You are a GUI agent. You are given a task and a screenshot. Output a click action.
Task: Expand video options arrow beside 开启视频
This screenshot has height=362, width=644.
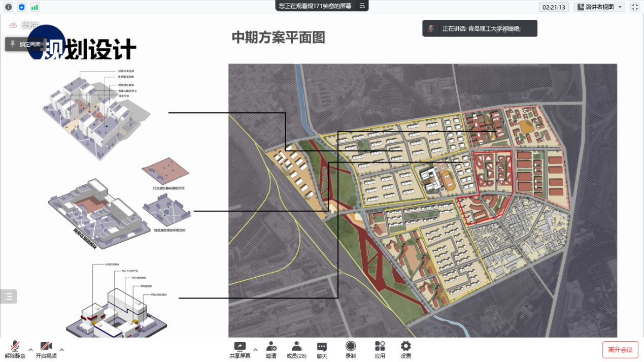(62, 349)
